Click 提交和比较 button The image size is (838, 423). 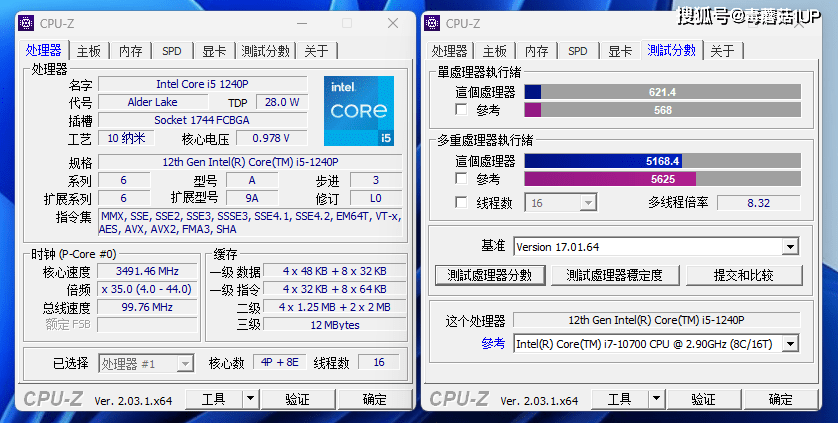743,275
